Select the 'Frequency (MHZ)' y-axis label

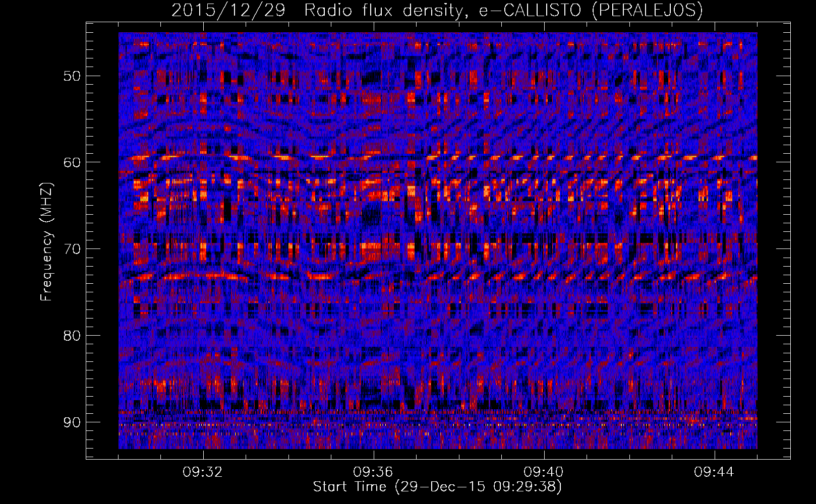[x=46, y=242]
